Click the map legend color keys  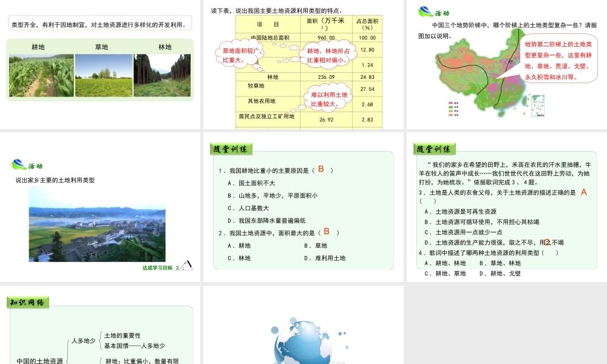(x=453, y=109)
